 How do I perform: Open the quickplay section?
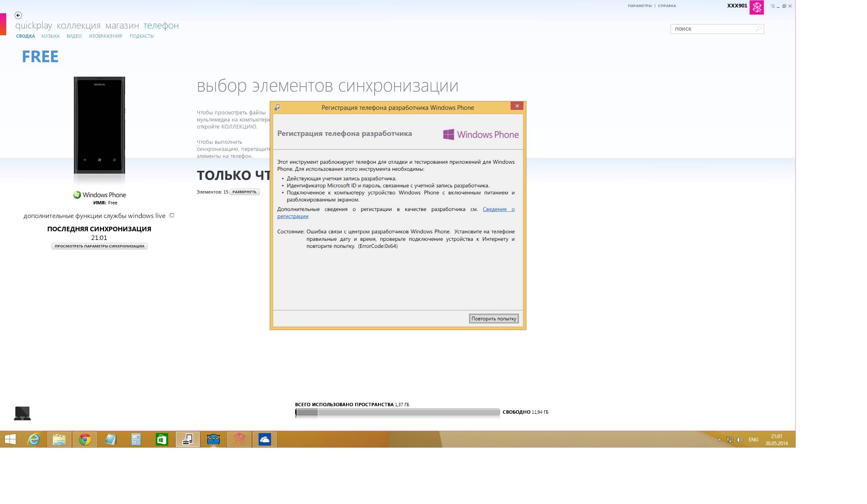pos(34,26)
